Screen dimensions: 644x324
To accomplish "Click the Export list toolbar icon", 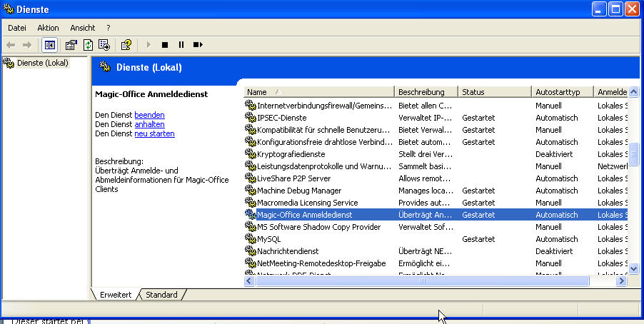I will coord(104,45).
